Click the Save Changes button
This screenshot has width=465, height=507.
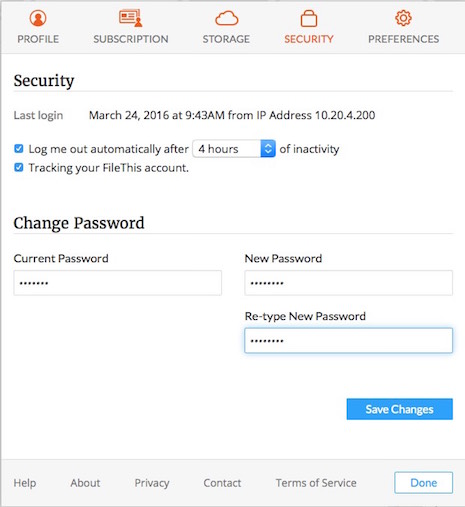point(400,409)
